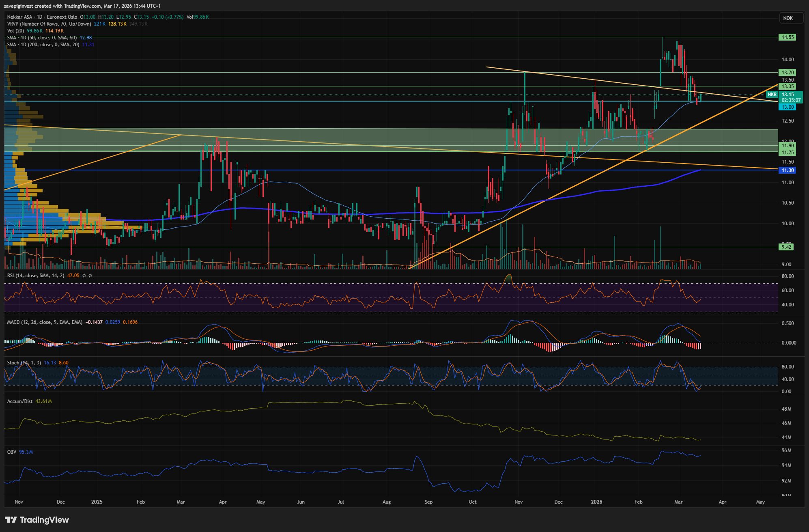
Task: Click the 13.15 current price countdown label
Action: pyautogui.click(x=791, y=97)
